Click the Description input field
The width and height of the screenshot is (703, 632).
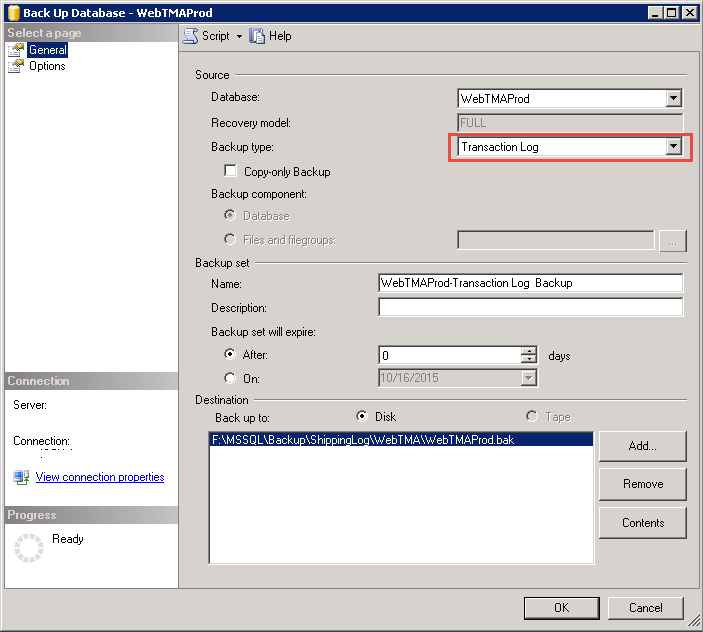coord(530,307)
